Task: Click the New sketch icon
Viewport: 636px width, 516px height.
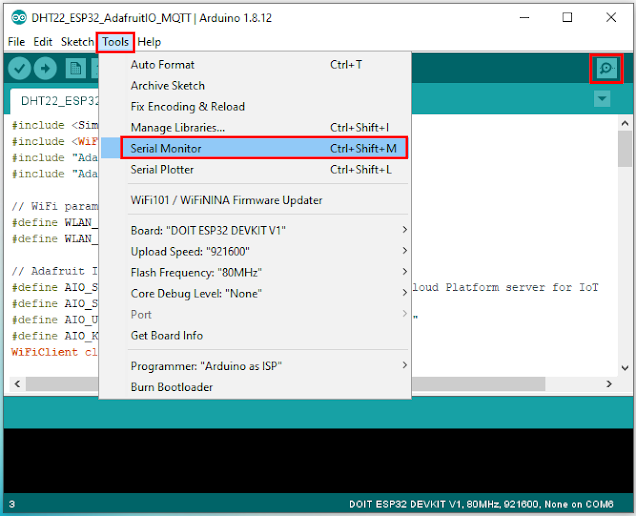Action: coord(76,69)
